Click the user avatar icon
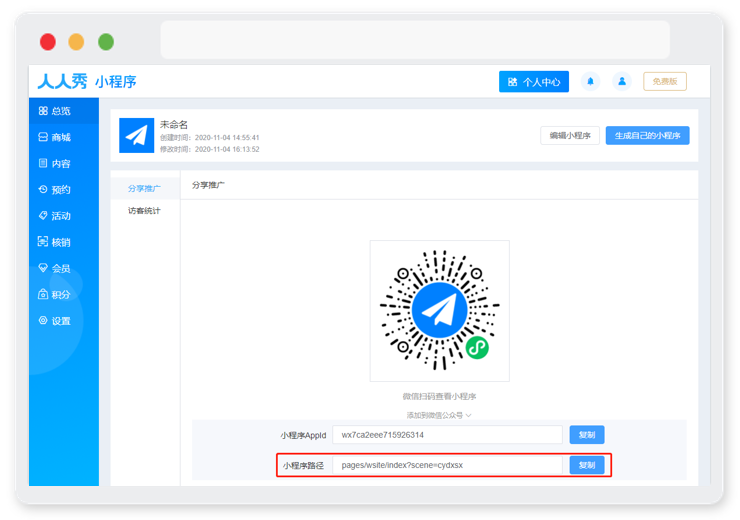This screenshot has height=520, width=740. point(622,81)
